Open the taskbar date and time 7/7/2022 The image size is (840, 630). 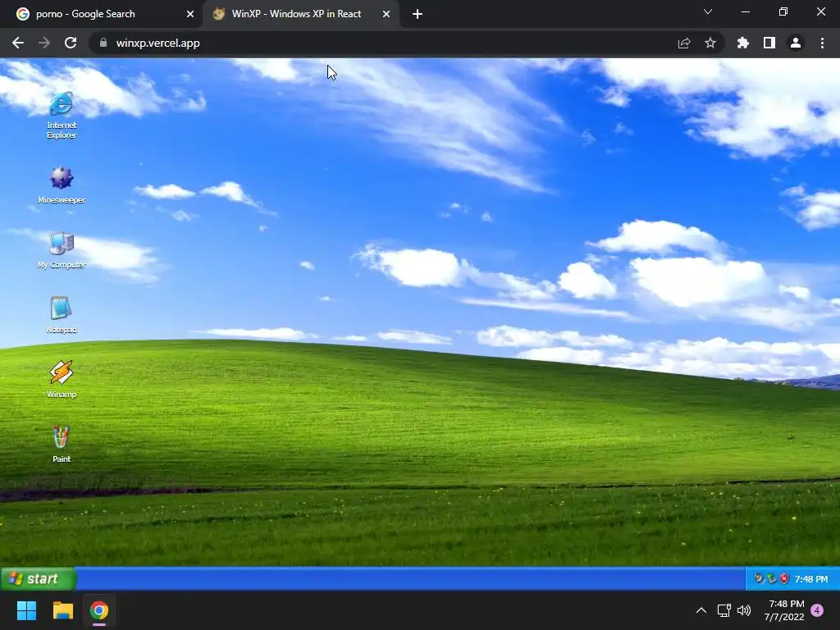tap(784, 610)
